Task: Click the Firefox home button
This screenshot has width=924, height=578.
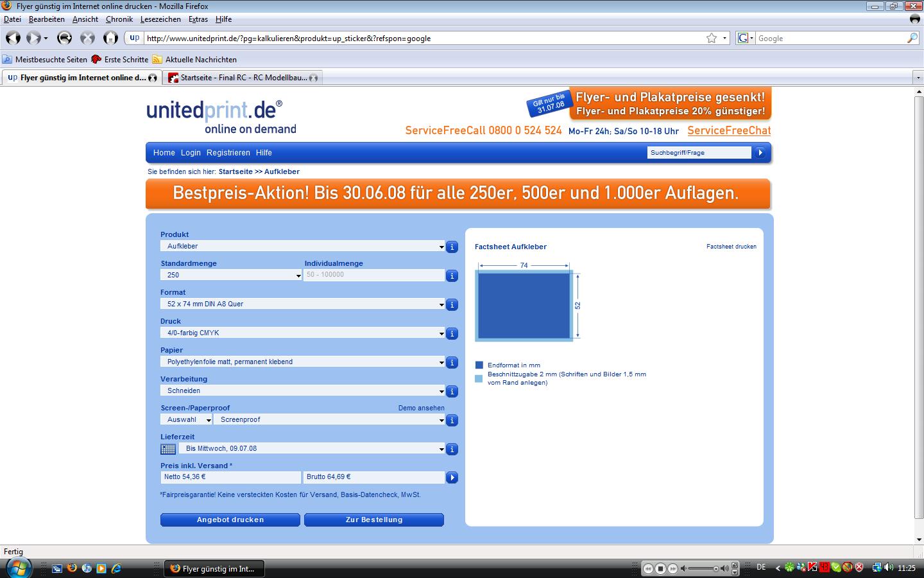Action: tap(110, 38)
